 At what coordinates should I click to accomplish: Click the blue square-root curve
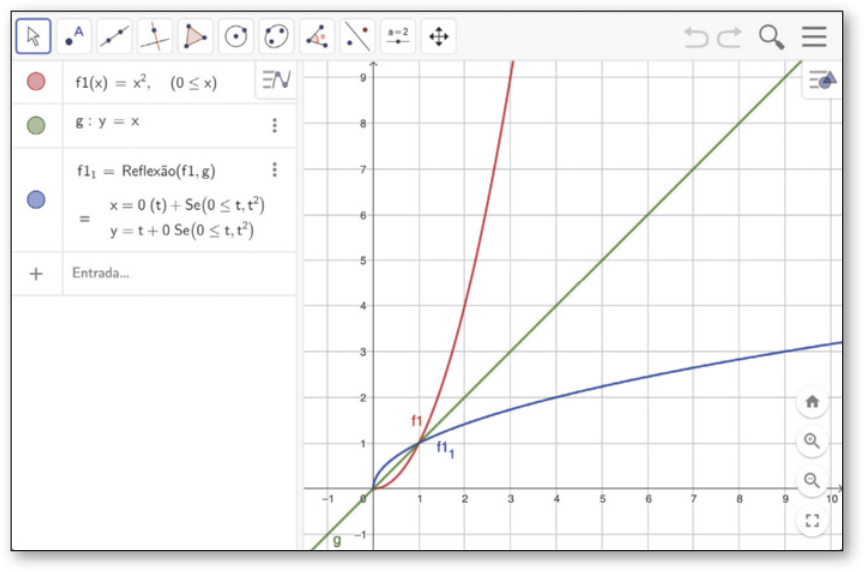(x=647, y=377)
